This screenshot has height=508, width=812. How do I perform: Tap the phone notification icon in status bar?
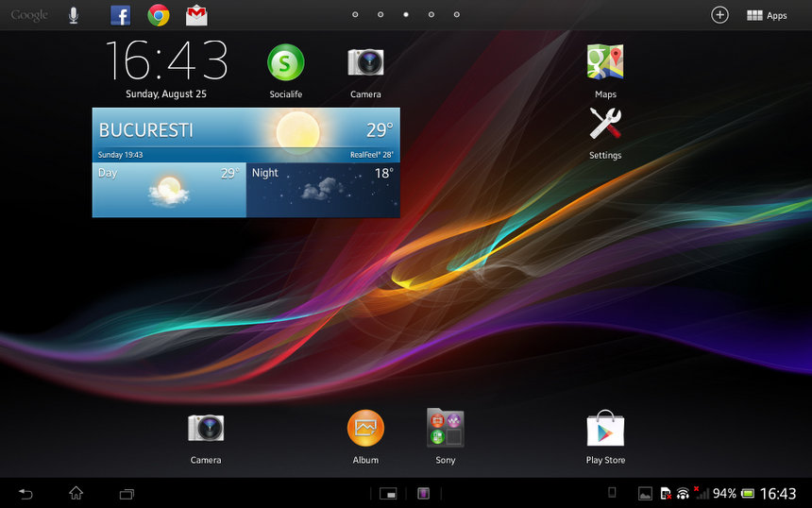click(612, 493)
